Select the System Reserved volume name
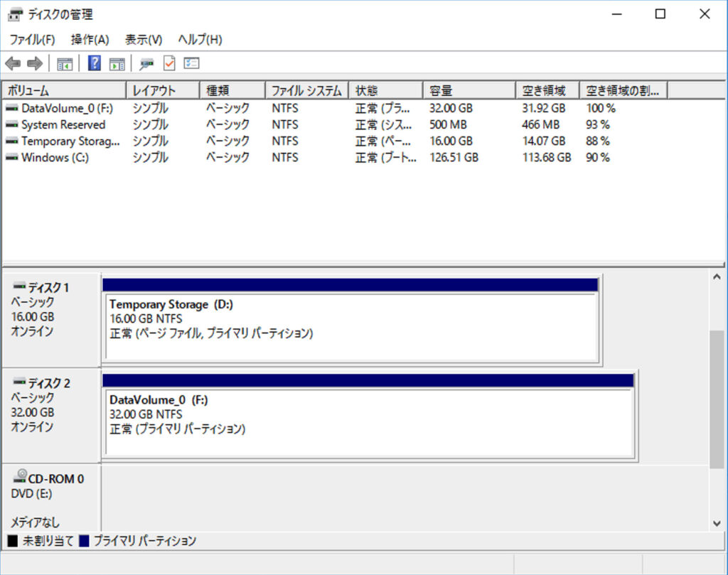Screen dimensions: 728x575 (63, 125)
